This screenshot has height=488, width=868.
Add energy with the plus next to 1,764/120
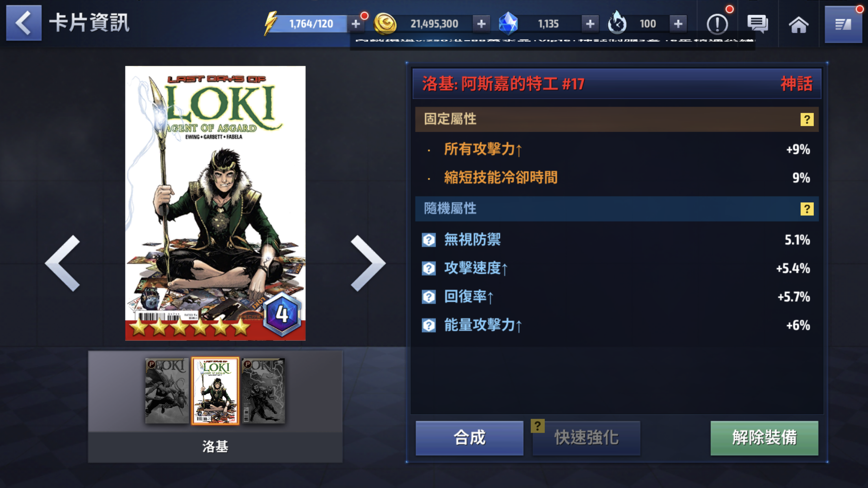(x=356, y=24)
